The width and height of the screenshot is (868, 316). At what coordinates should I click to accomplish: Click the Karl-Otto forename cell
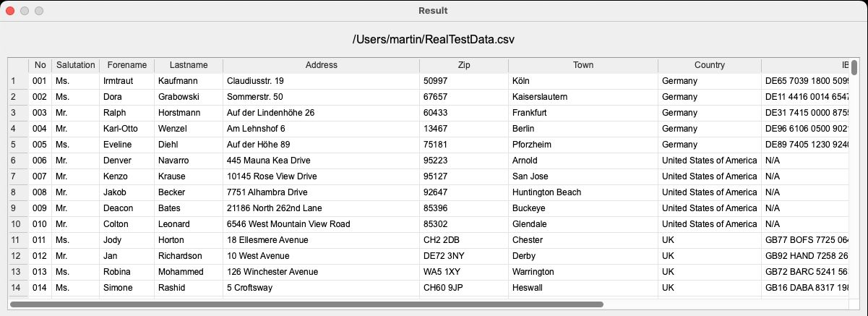[126, 129]
